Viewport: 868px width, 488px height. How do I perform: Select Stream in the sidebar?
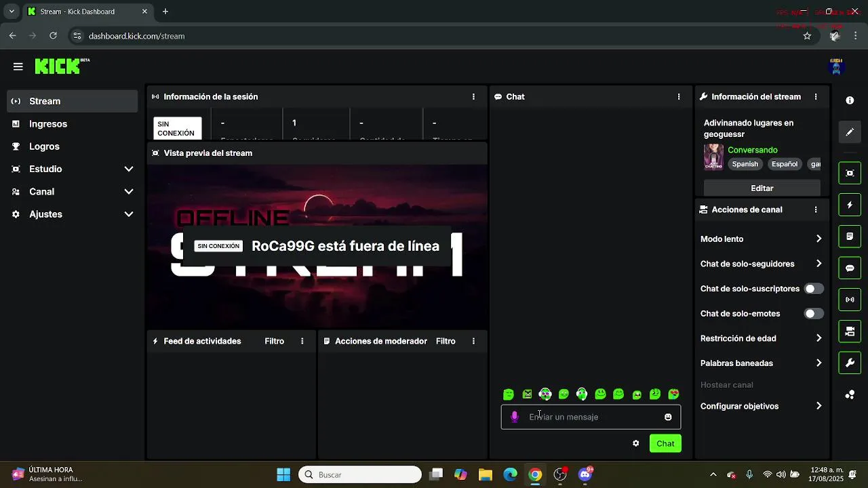click(x=73, y=101)
